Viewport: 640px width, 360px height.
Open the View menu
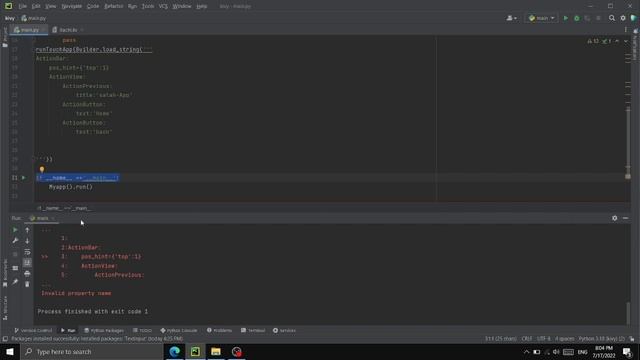click(x=50, y=6)
